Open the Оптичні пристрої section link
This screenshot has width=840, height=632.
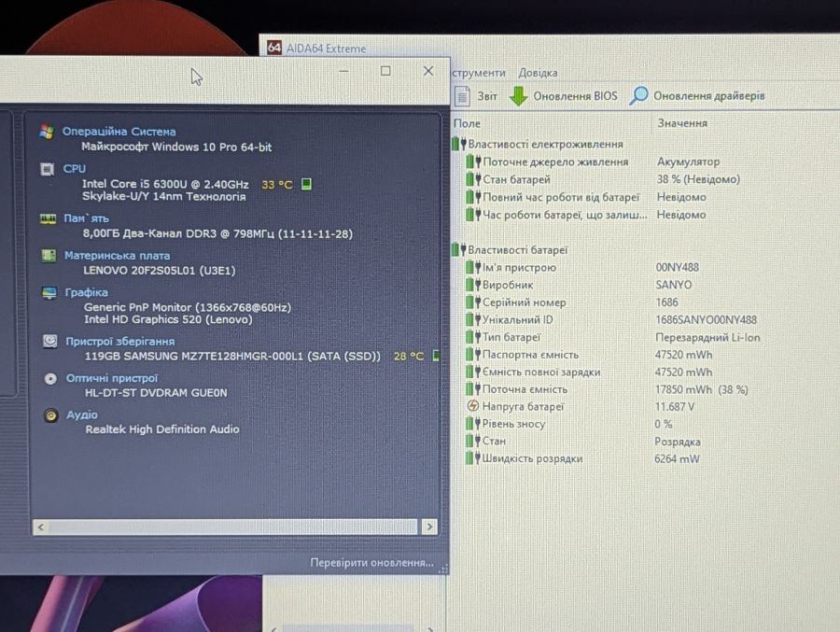(112, 378)
